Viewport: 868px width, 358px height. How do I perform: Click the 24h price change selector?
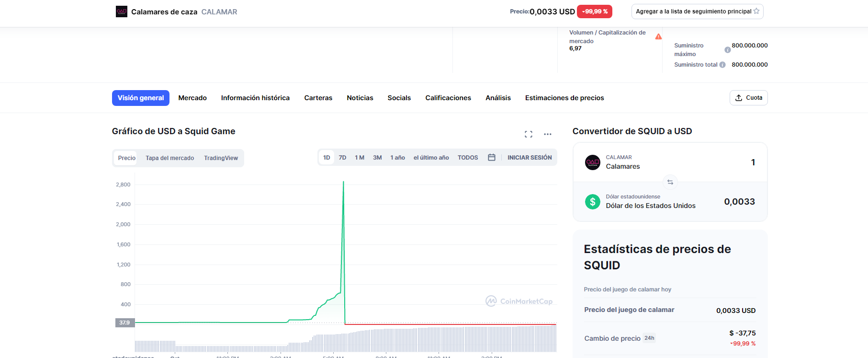(x=649, y=338)
